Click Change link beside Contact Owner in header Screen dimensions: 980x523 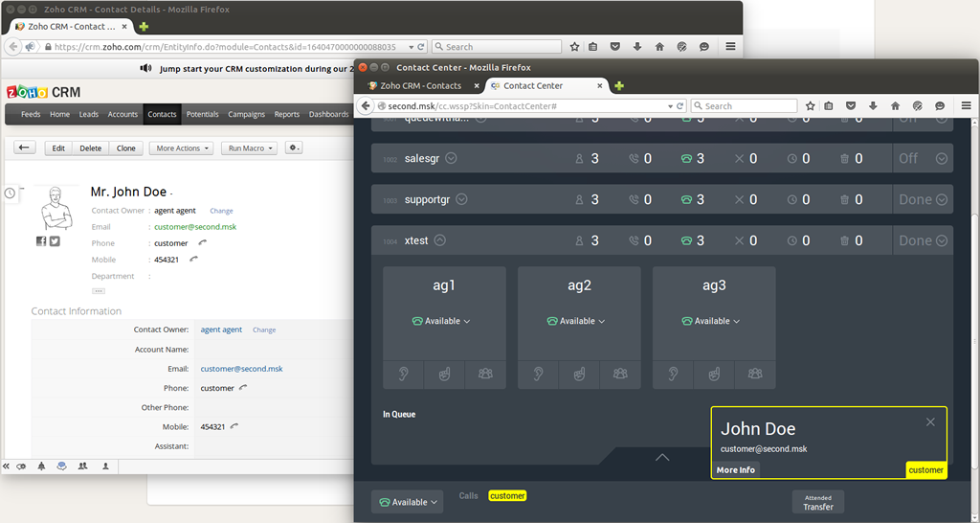coord(221,211)
